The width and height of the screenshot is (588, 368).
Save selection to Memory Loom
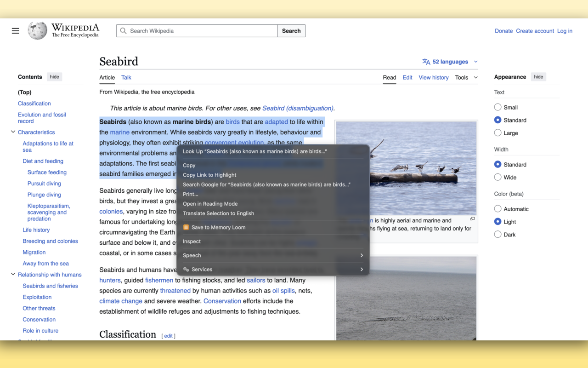tap(273, 227)
